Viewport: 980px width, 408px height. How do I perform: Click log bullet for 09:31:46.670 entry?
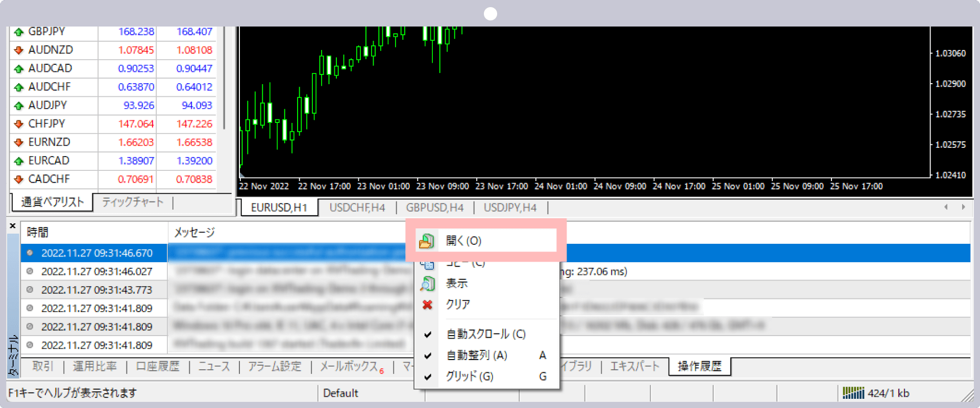point(30,253)
